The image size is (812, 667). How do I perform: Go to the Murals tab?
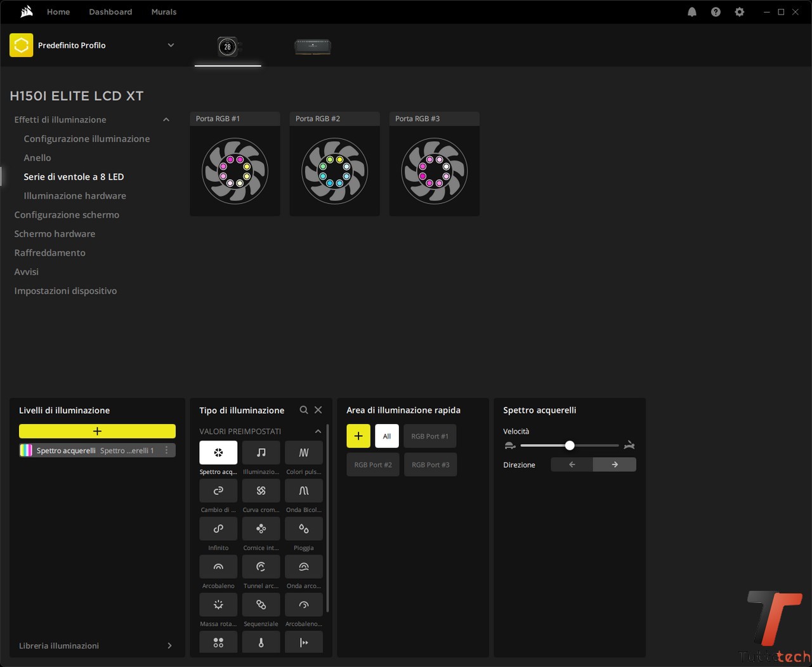pyautogui.click(x=164, y=12)
